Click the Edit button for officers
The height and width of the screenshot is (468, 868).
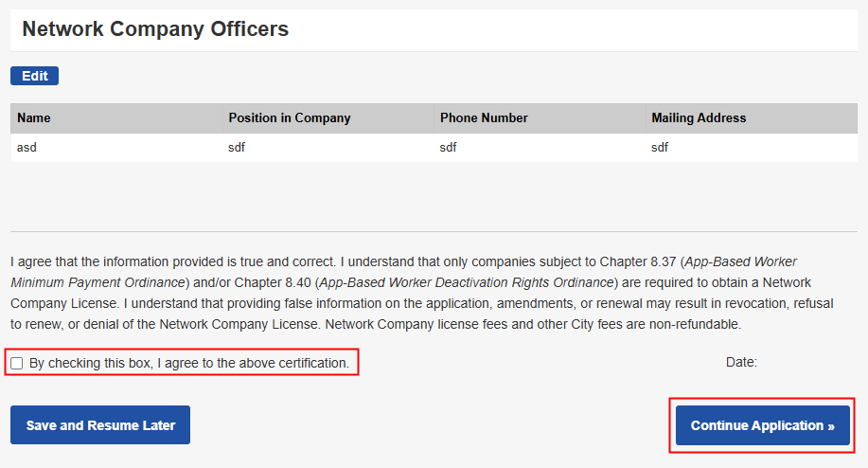(35, 76)
